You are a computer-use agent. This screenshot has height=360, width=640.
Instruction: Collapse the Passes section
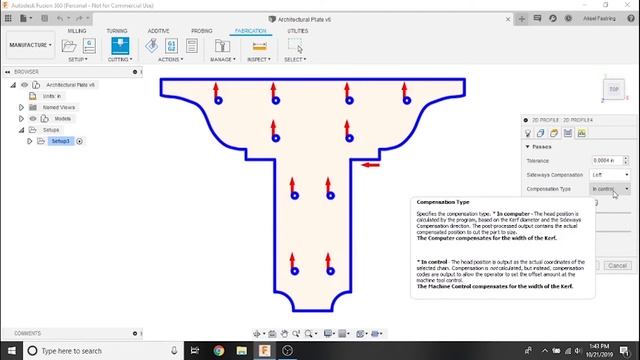point(527,147)
